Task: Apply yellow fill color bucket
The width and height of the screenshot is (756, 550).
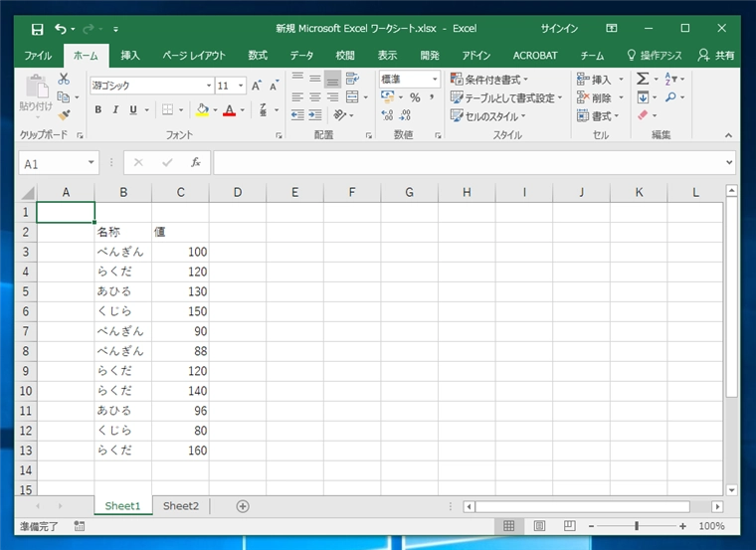Action: point(203,110)
